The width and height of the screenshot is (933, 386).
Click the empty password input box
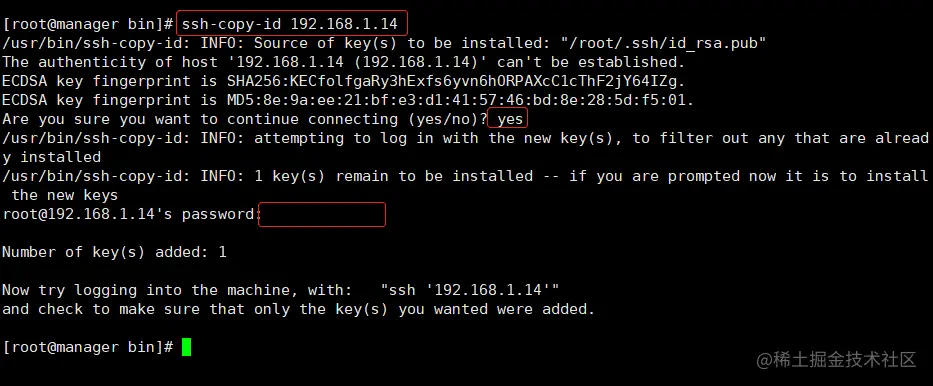pos(322,215)
